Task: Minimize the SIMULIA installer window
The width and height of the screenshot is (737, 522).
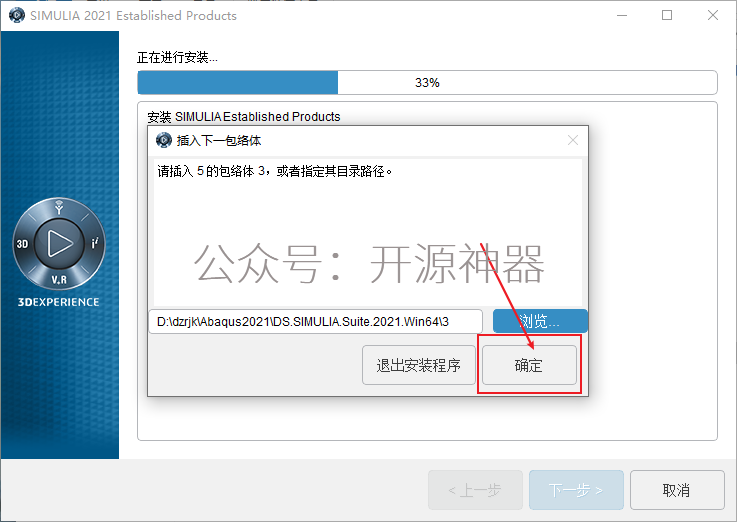Action: 622,15
